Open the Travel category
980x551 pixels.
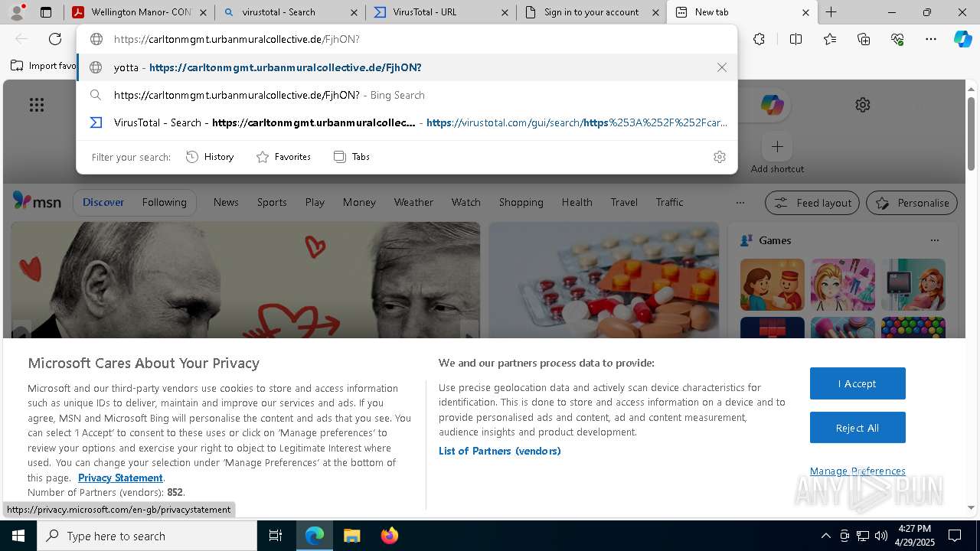point(624,202)
